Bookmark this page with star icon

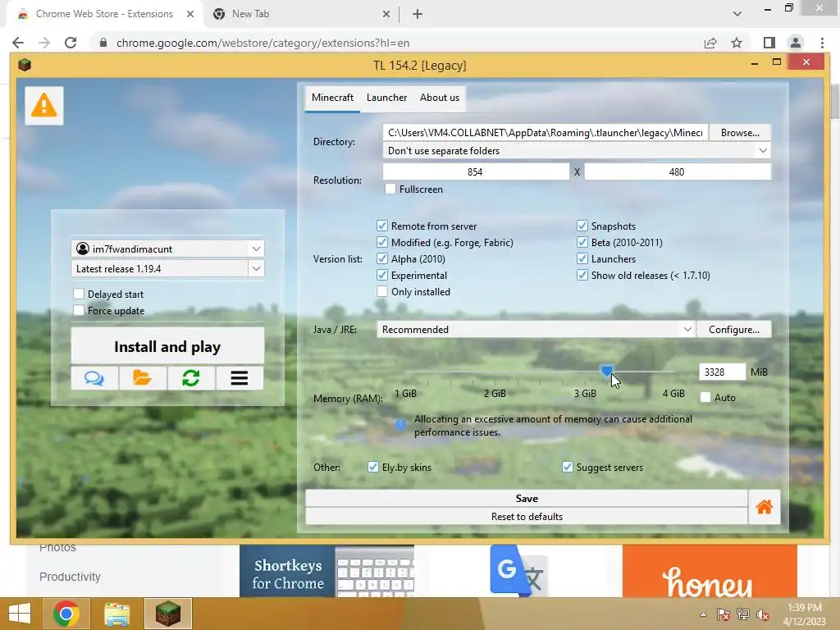tap(737, 43)
